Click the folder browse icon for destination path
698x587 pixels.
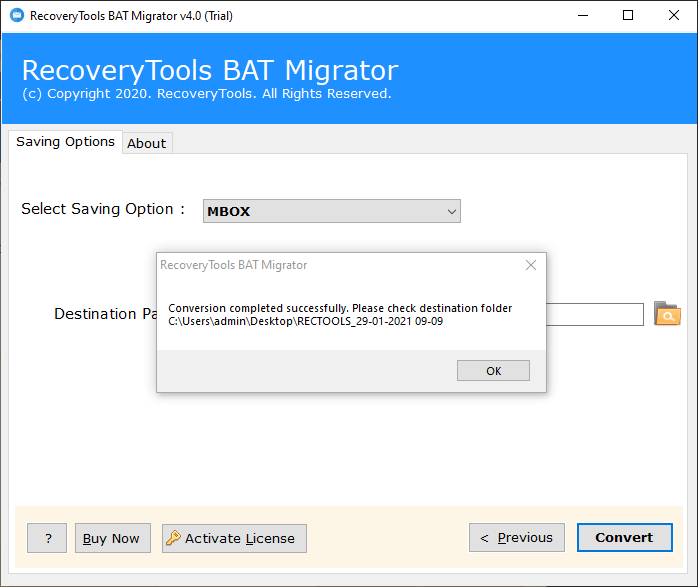pyautogui.click(x=667, y=313)
